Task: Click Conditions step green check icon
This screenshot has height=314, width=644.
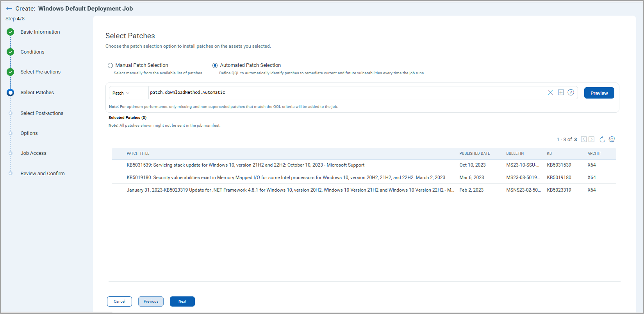Action: tap(11, 52)
